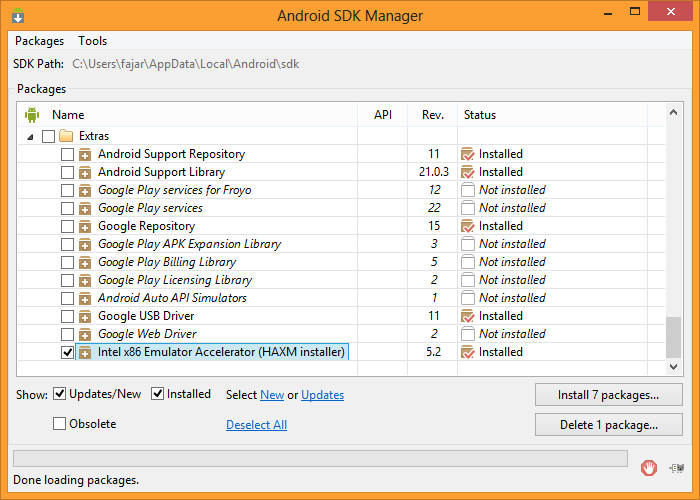
Task: Click the Google USB Driver package icon
Action: click(85, 316)
